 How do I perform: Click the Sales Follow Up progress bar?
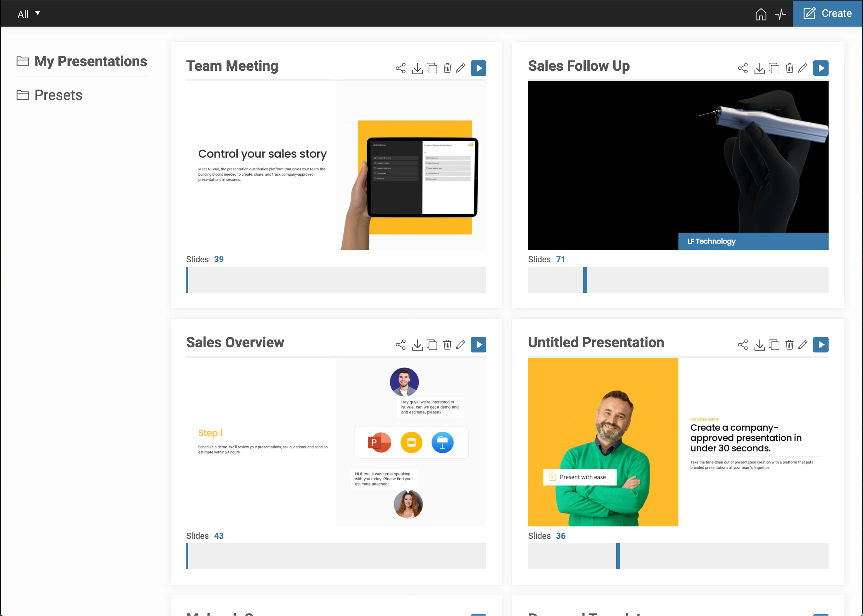pyautogui.click(x=678, y=279)
